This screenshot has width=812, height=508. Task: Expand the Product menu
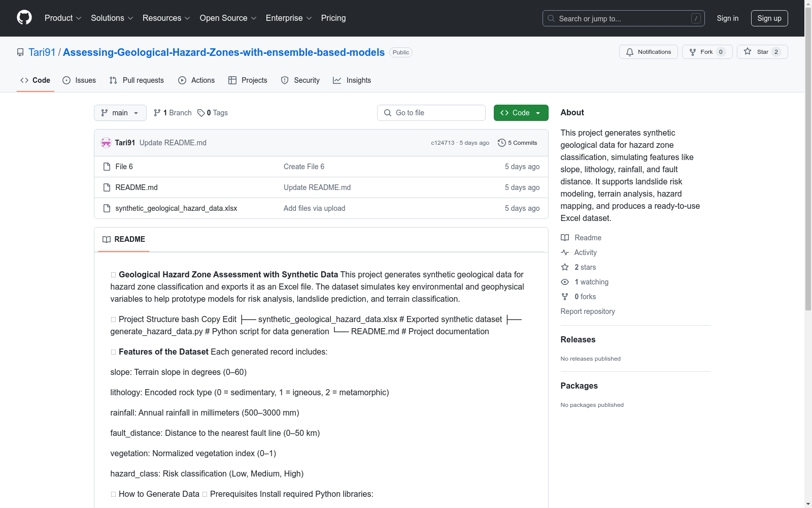coord(63,18)
